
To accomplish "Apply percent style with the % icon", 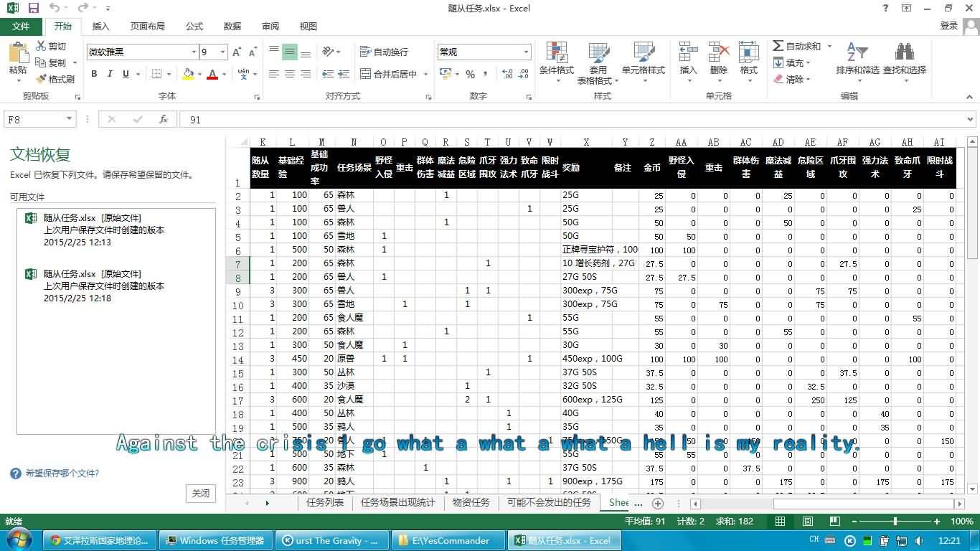I will (x=471, y=74).
